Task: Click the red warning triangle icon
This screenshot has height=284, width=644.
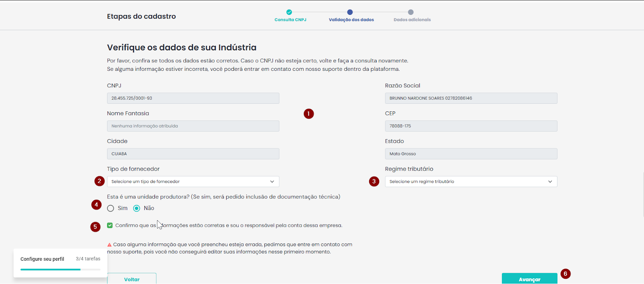Action: tap(109, 245)
